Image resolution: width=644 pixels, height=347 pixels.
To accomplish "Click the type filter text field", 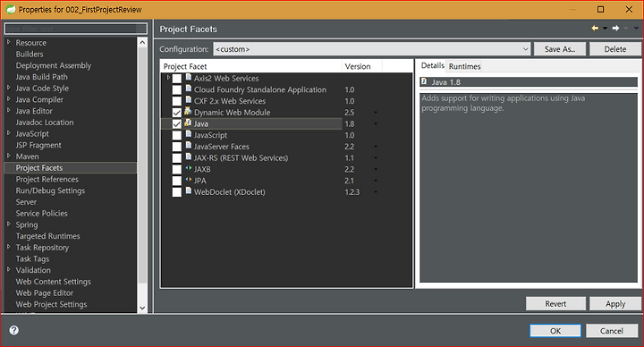I will [x=75, y=29].
